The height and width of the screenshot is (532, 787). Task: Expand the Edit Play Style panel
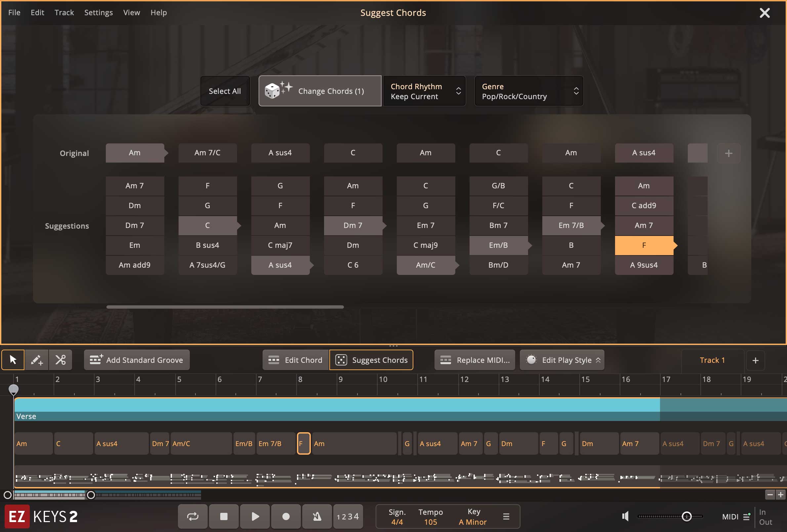tap(562, 360)
